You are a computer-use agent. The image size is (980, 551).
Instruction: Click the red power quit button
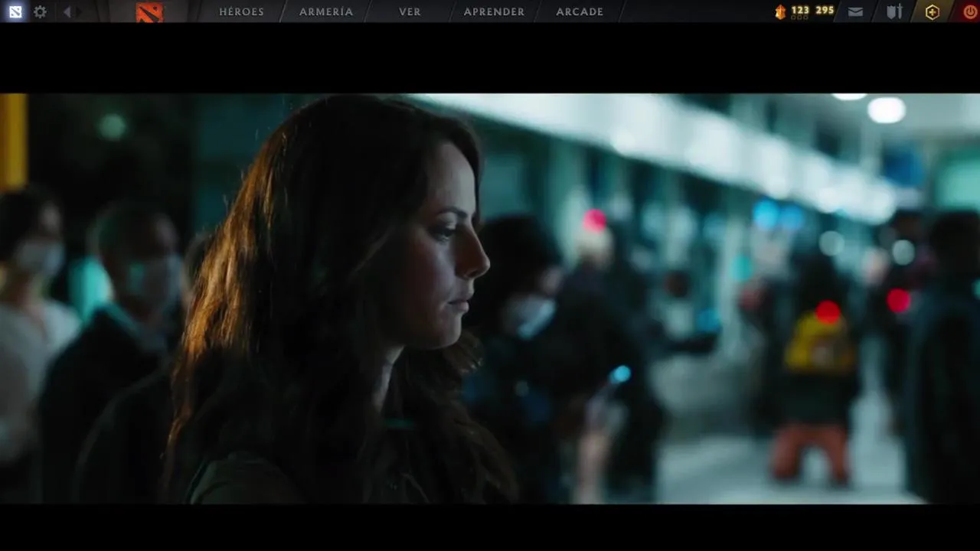coord(970,11)
